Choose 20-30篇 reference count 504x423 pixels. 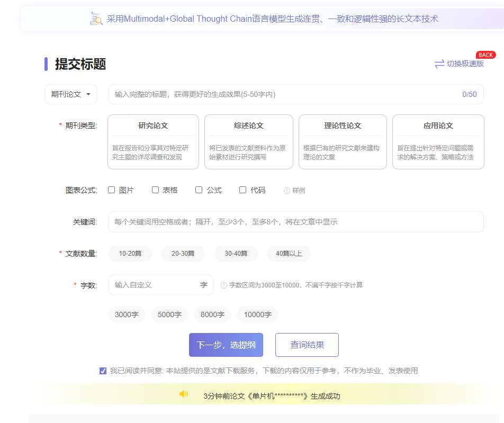183,254
